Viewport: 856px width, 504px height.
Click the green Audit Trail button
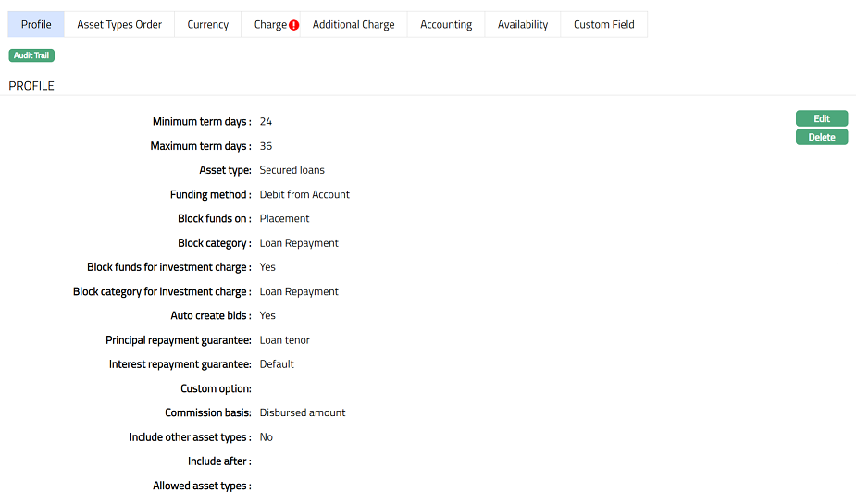tap(31, 55)
